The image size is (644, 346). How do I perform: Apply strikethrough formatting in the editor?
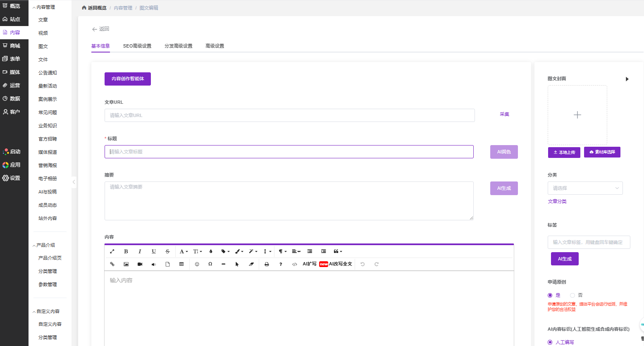click(167, 251)
